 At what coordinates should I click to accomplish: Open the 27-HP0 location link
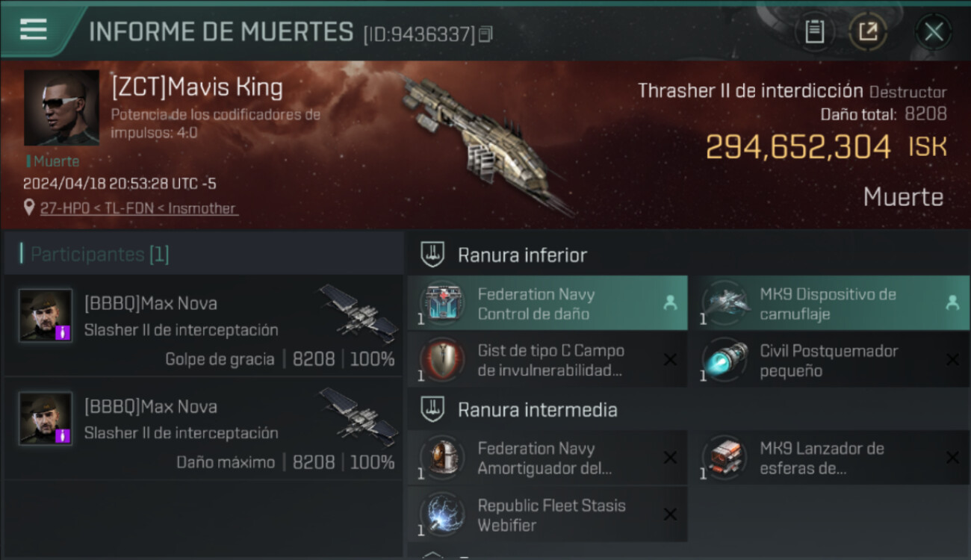click(x=140, y=208)
